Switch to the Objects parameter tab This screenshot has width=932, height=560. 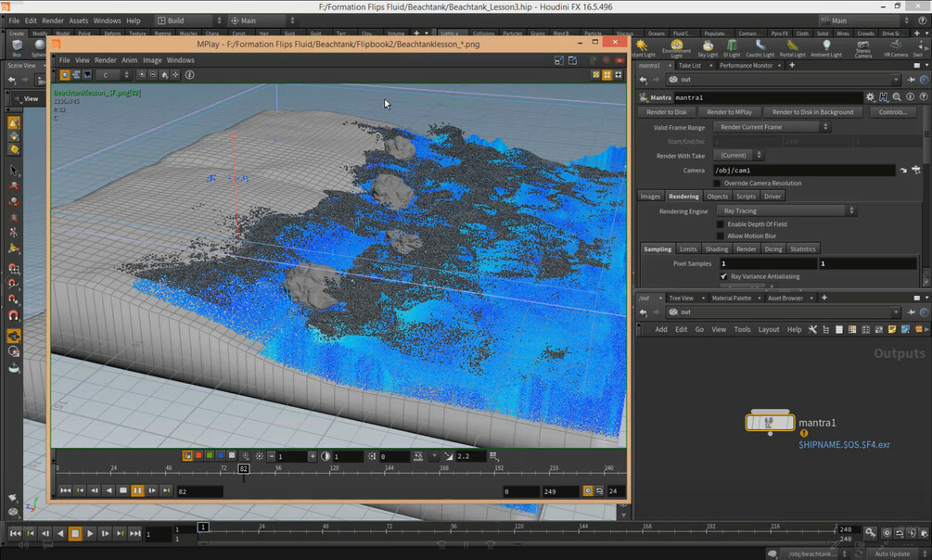[x=717, y=197]
